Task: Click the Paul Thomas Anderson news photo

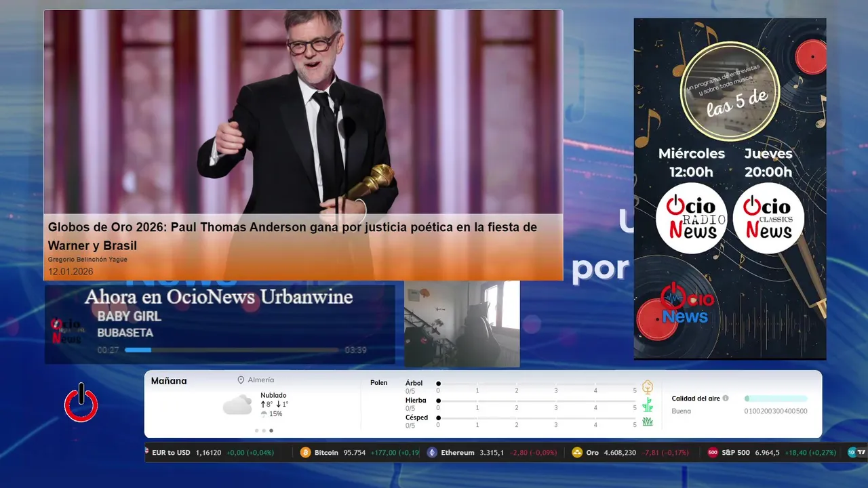Action: tap(303, 112)
